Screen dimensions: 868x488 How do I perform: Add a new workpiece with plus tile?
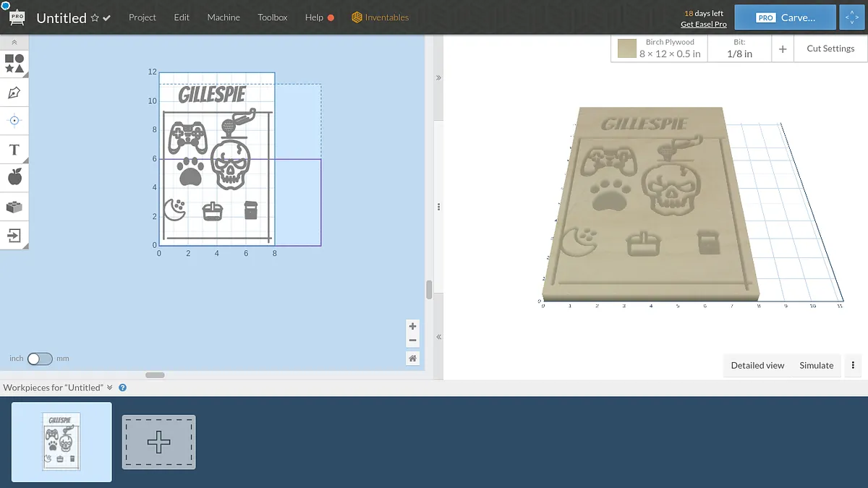coord(158,442)
